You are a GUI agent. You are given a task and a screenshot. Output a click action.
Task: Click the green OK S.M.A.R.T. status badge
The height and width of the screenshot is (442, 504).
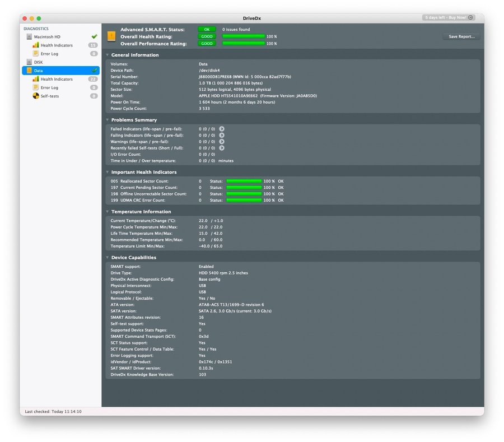click(207, 29)
